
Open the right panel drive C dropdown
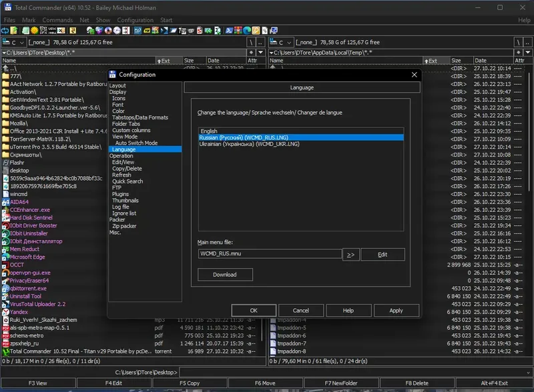coord(280,43)
